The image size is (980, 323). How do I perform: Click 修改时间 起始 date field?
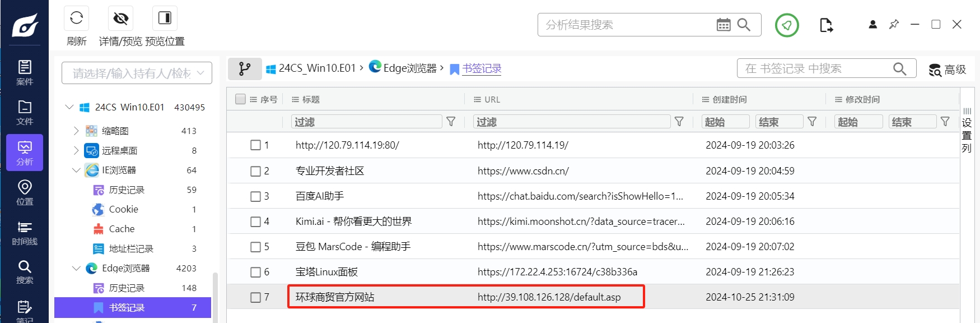coord(858,122)
